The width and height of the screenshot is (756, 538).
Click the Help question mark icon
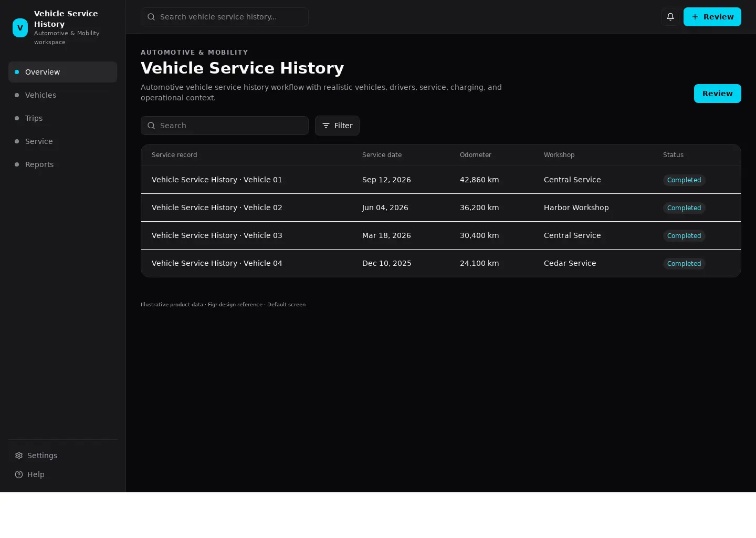pos(19,474)
